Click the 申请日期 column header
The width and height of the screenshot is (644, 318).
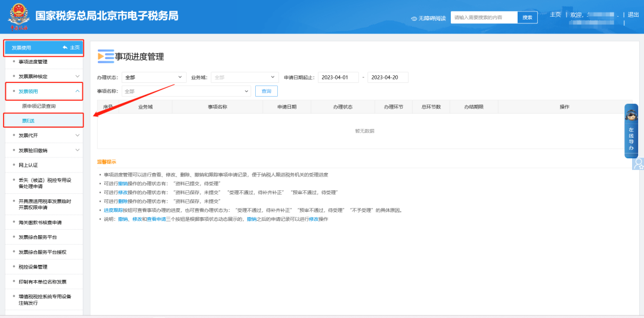[287, 106]
